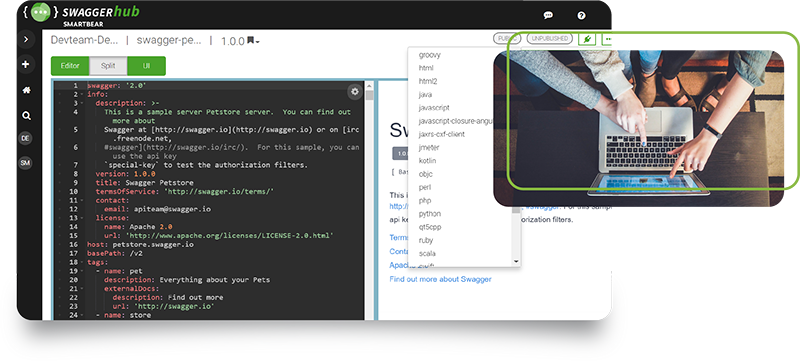Click the PUBLIC visibility badge
Viewport: 800px width, 361px height.
pos(506,38)
